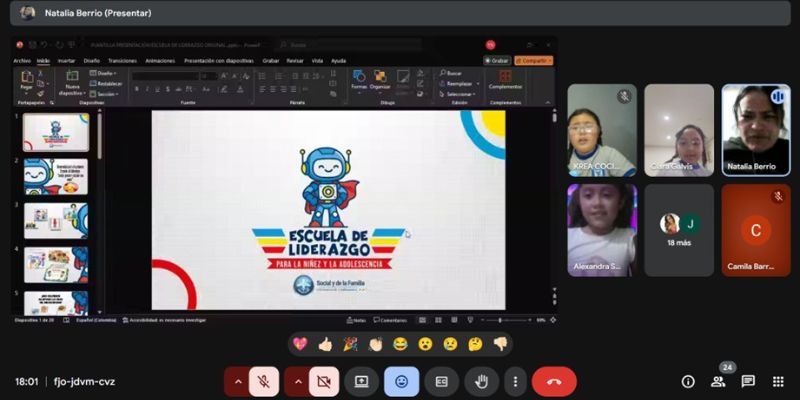Viewport: 800px width, 400px height.
Task: Switch to slide sorter view in status bar
Action: [438, 320]
